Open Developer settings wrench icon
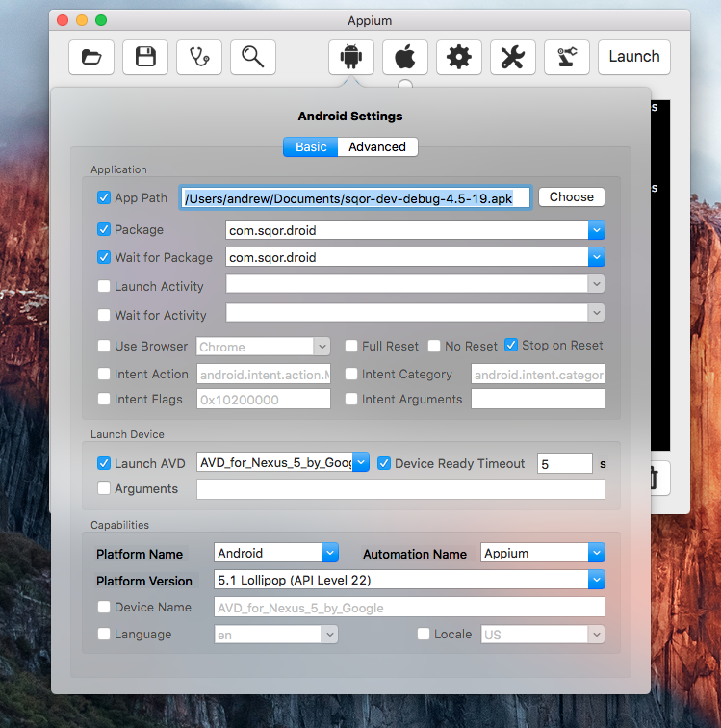Image resolution: width=721 pixels, height=728 pixels. click(x=513, y=57)
